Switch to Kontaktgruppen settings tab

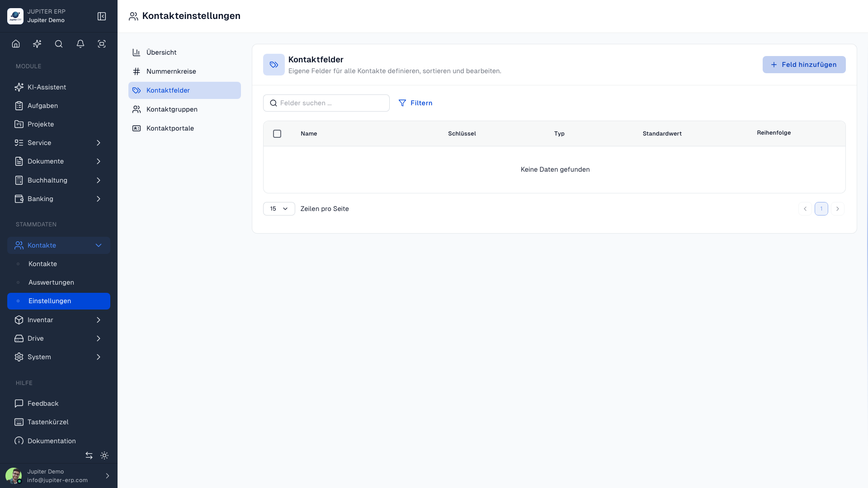tap(184, 109)
